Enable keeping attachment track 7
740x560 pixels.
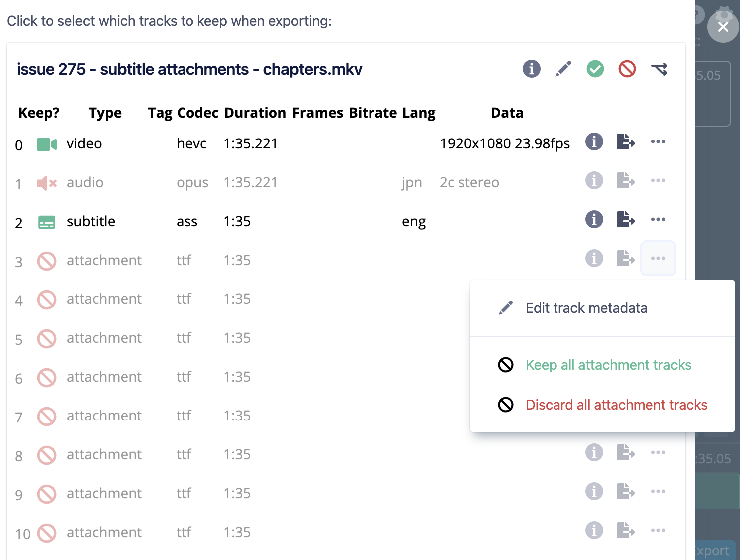47,417
